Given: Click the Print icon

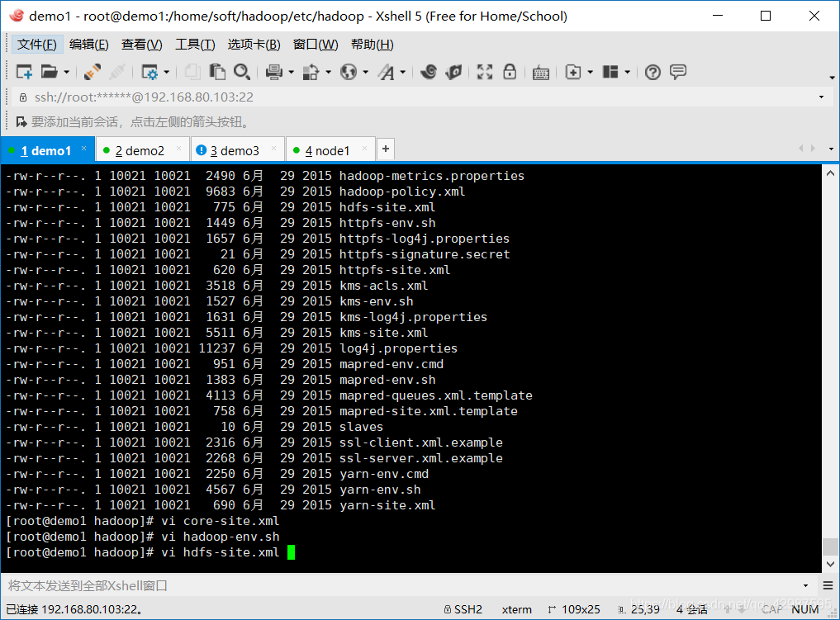Looking at the screenshot, I should (274, 72).
